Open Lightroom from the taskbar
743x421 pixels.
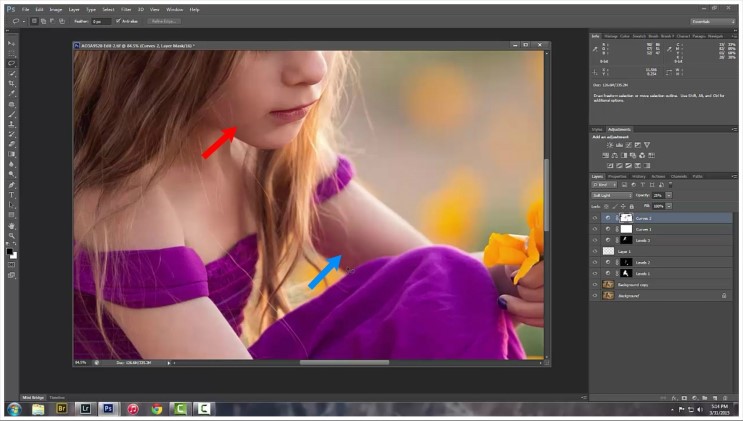(x=85, y=409)
